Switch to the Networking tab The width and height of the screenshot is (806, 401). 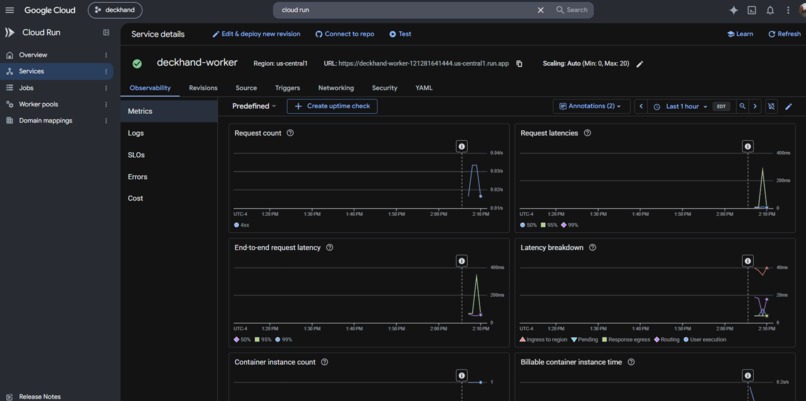(x=336, y=88)
